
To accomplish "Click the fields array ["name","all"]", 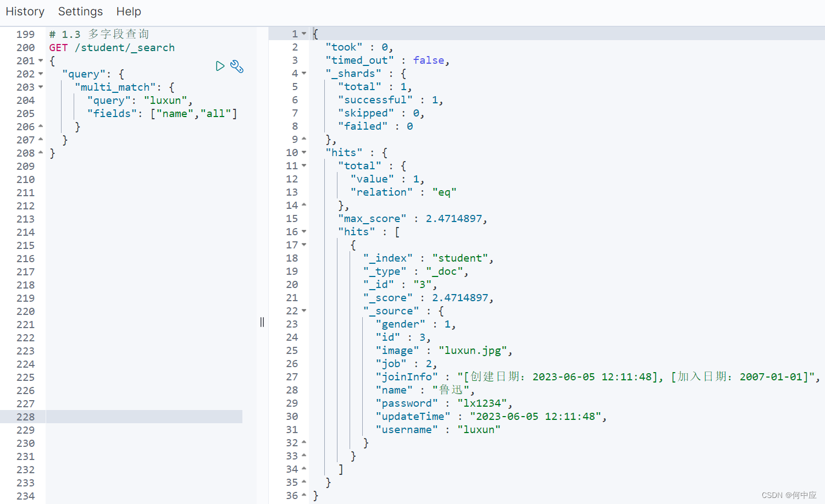I will (194, 114).
